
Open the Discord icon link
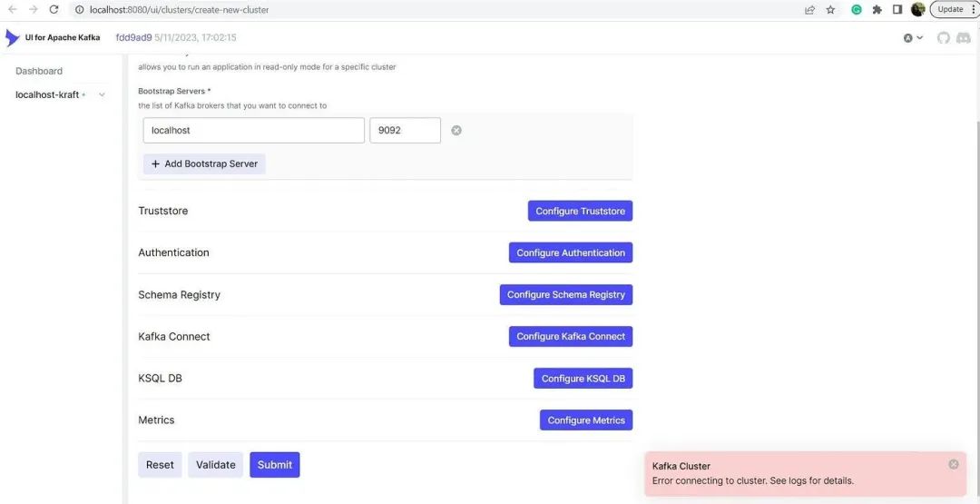tap(963, 37)
